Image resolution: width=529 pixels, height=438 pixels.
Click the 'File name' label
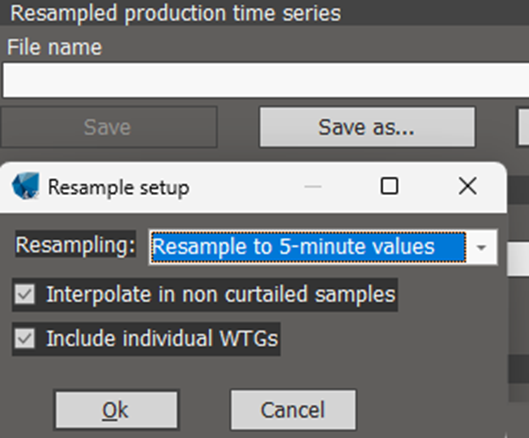(54, 47)
